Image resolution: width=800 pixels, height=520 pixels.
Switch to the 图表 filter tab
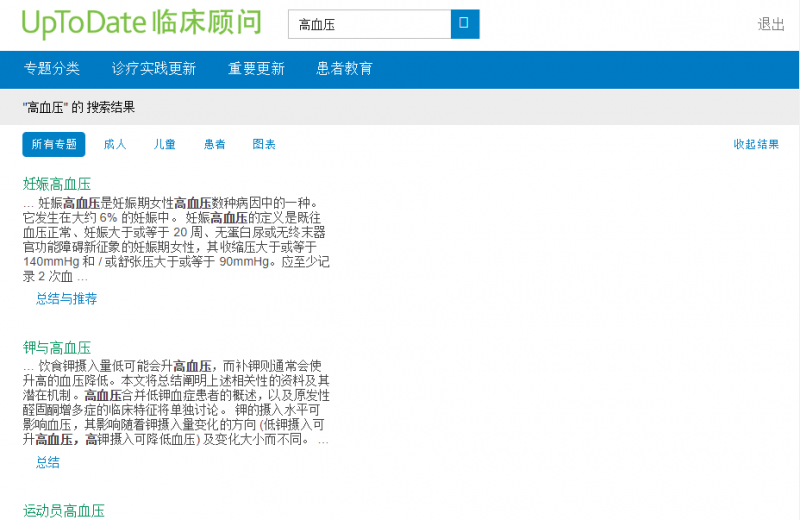coord(264,144)
